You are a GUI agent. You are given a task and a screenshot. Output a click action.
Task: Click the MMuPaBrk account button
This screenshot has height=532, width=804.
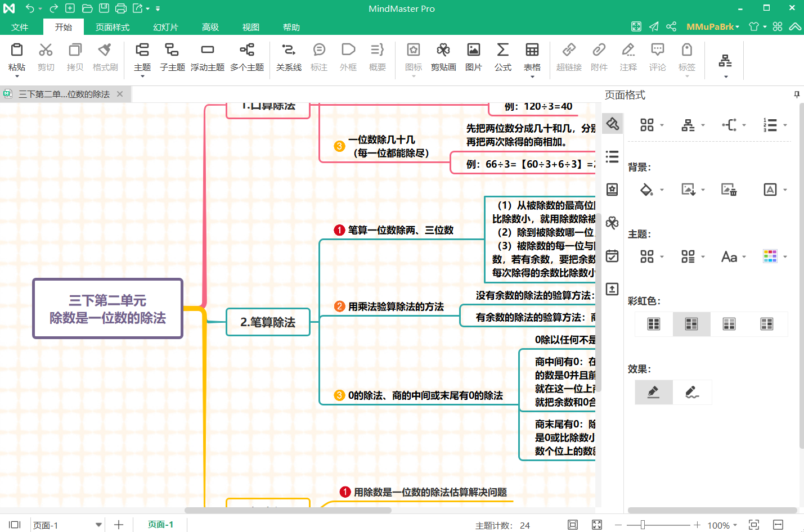pos(713,26)
